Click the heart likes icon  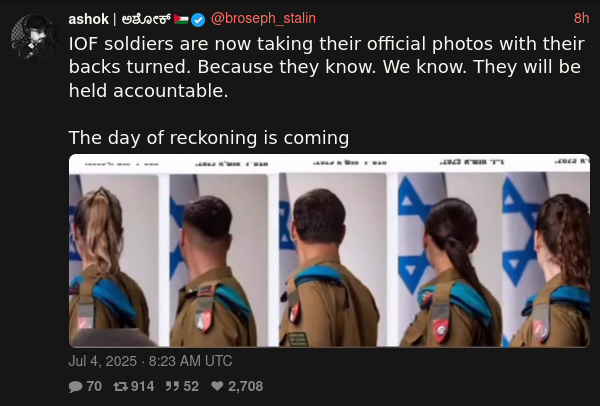click(217, 386)
